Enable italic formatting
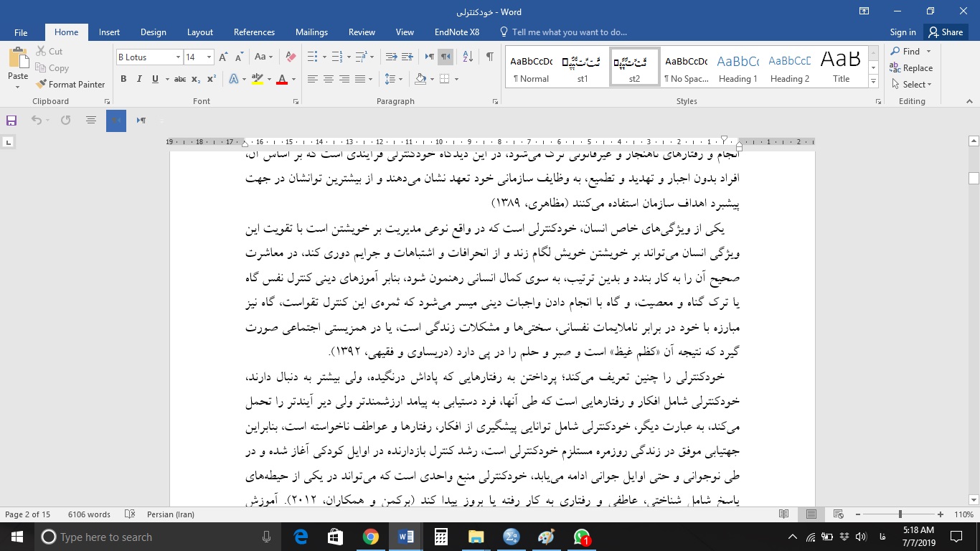Screen dimensions: 980x551 pos(138,79)
